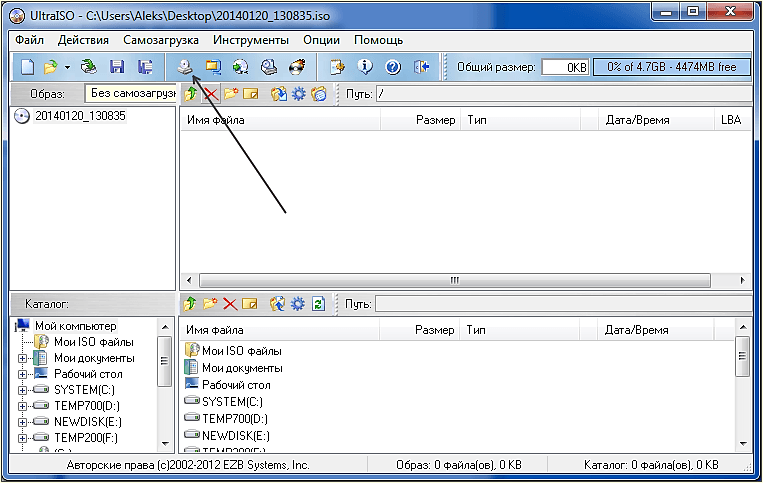Refresh catalog listing icon

318,304
